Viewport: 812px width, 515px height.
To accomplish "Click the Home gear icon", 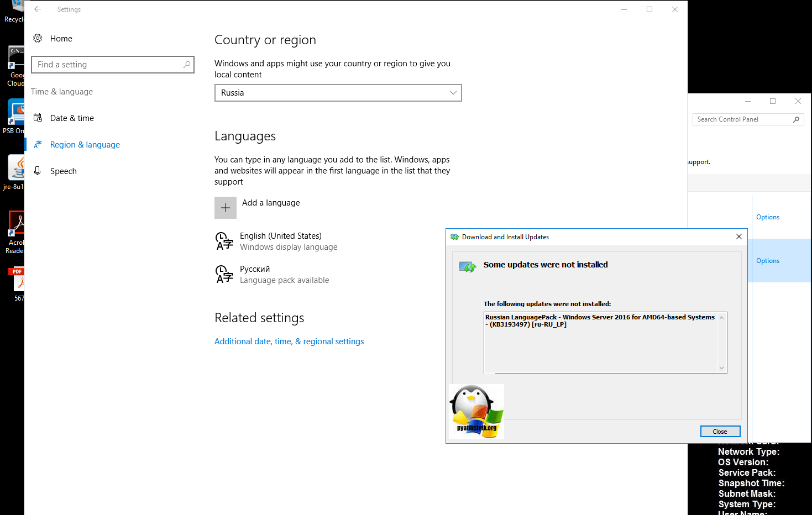I will coord(38,38).
